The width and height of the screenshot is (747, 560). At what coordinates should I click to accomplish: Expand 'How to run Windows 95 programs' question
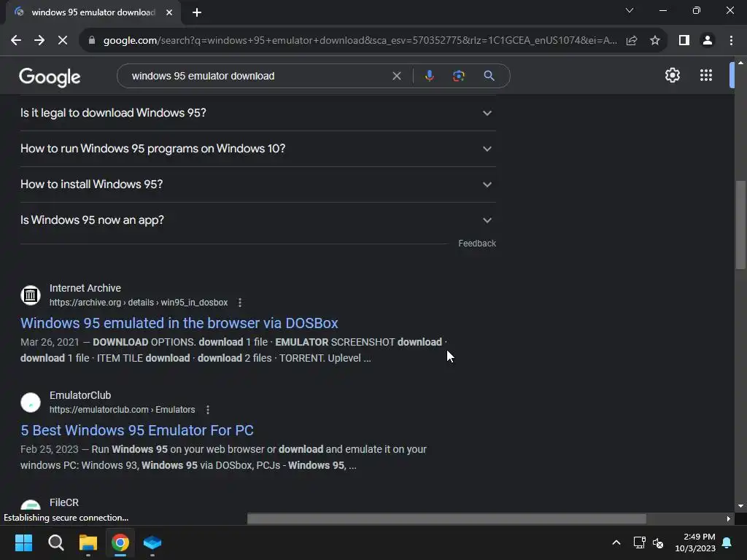click(x=258, y=149)
